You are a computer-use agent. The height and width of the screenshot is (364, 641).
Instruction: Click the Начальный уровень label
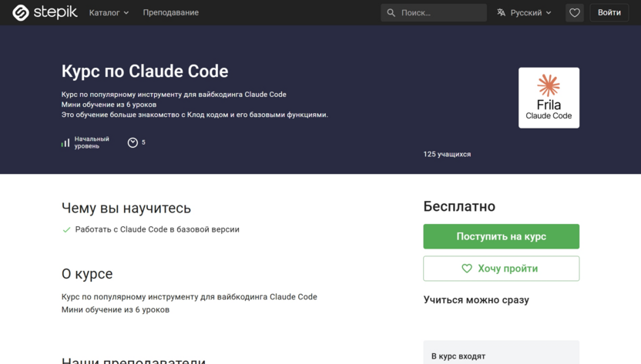click(x=92, y=142)
